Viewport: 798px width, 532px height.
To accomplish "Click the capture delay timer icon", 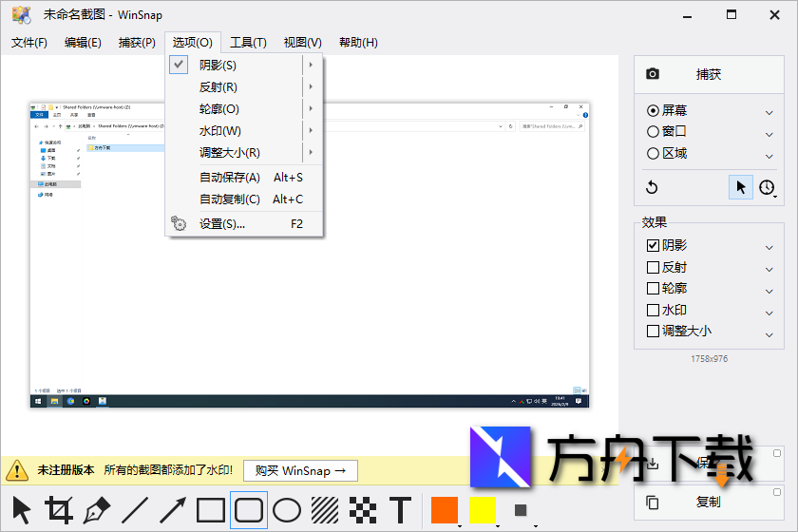I will [767, 187].
